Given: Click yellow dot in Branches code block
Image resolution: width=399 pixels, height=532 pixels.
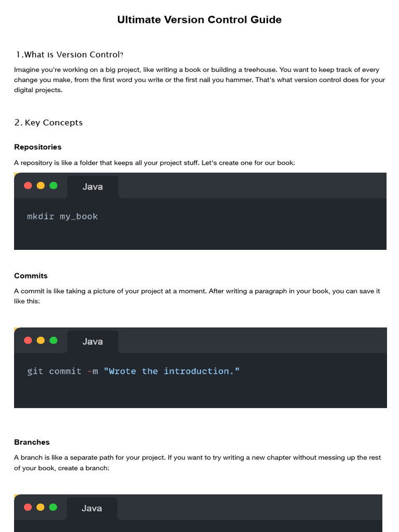Looking at the screenshot, I should pyautogui.click(x=41, y=507).
